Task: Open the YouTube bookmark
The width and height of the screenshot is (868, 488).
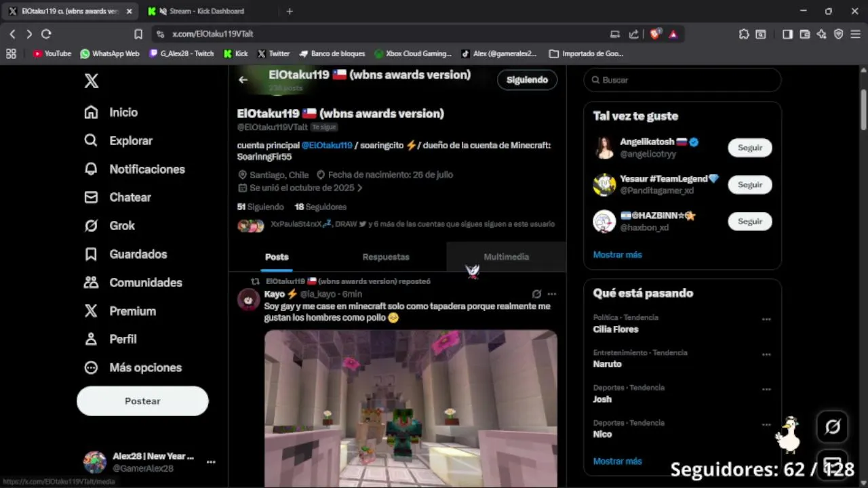Action: pos(52,54)
